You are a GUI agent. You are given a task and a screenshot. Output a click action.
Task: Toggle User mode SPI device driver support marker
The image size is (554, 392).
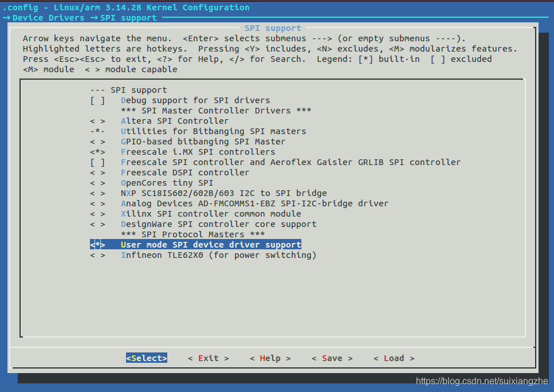click(97, 245)
